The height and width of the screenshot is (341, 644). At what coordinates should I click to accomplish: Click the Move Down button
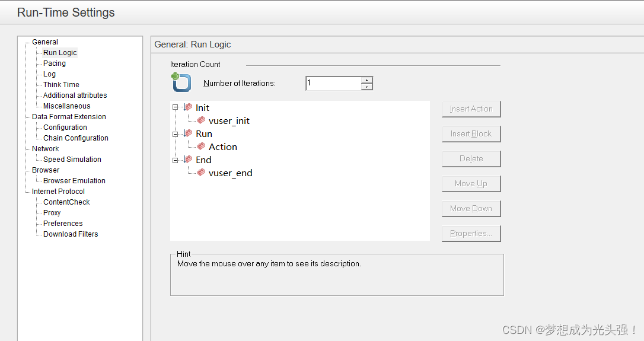tap(471, 209)
